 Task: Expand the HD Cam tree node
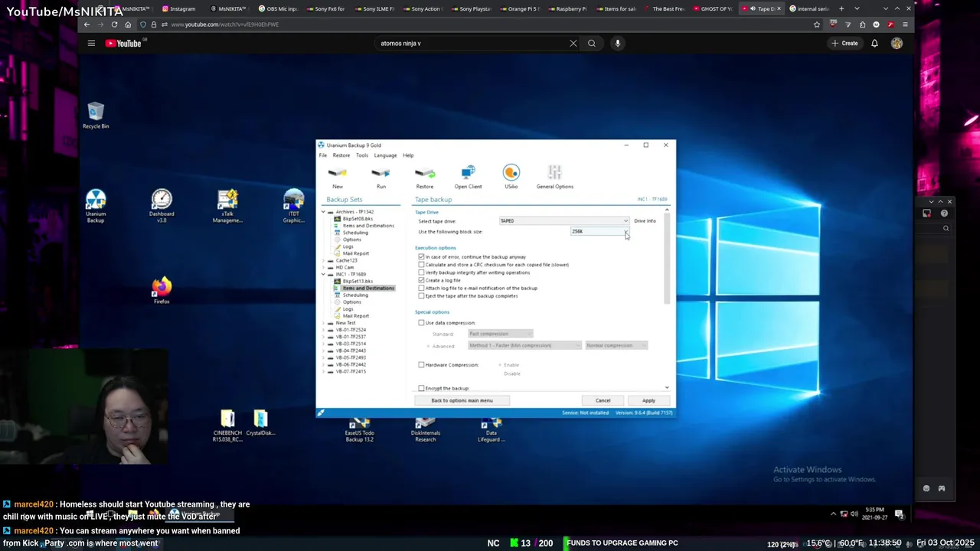[x=323, y=267]
